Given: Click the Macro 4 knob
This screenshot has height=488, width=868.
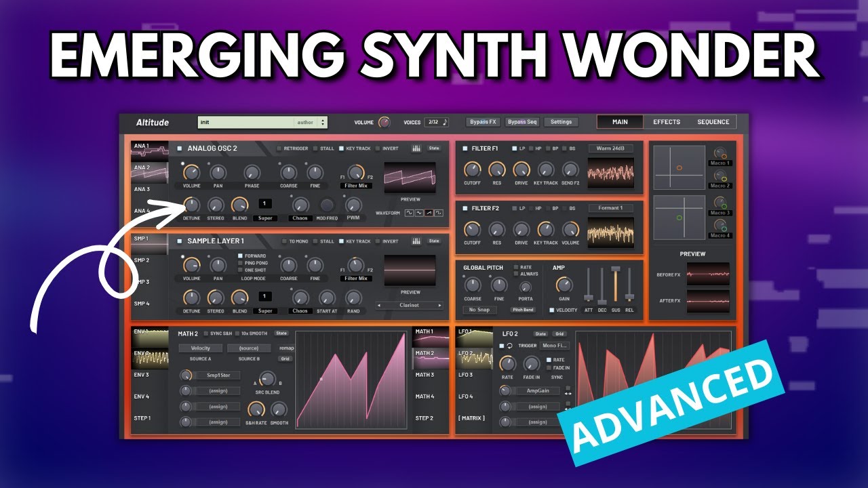Looking at the screenshot, I should coord(720,226).
